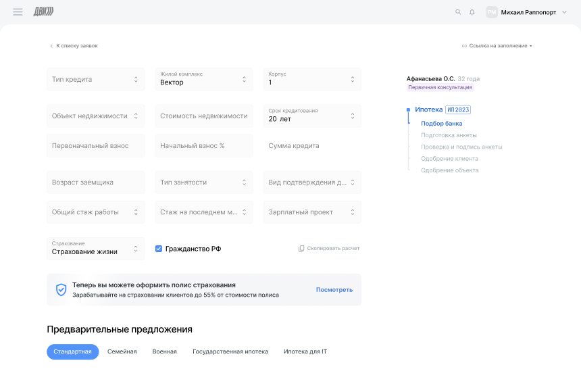The image size is (581, 392).
Task: Click the PM user avatar
Action: click(x=492, y=12)
